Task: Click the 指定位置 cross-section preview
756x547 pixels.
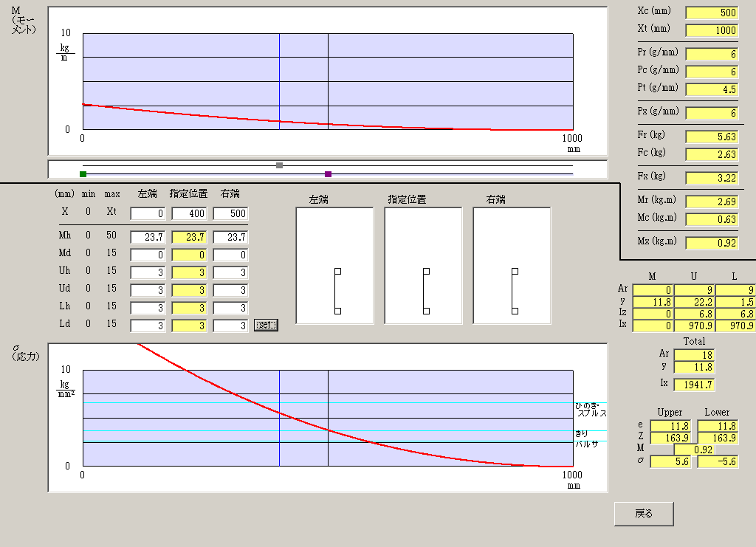Action: click(x=423, y=266)
